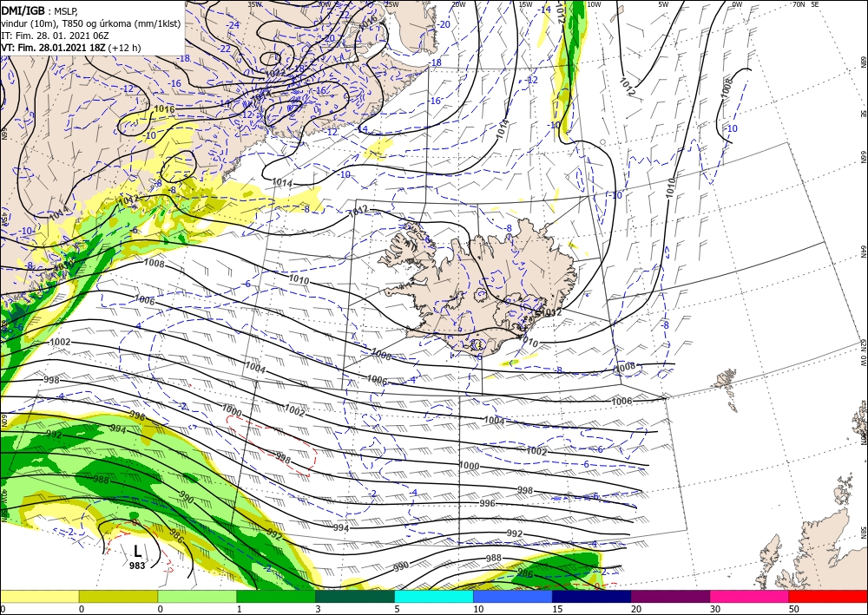This screenshot has width=868, height=615.
Task: Click the legend value '15' below the color bar
Action: (x=557, y=609)
